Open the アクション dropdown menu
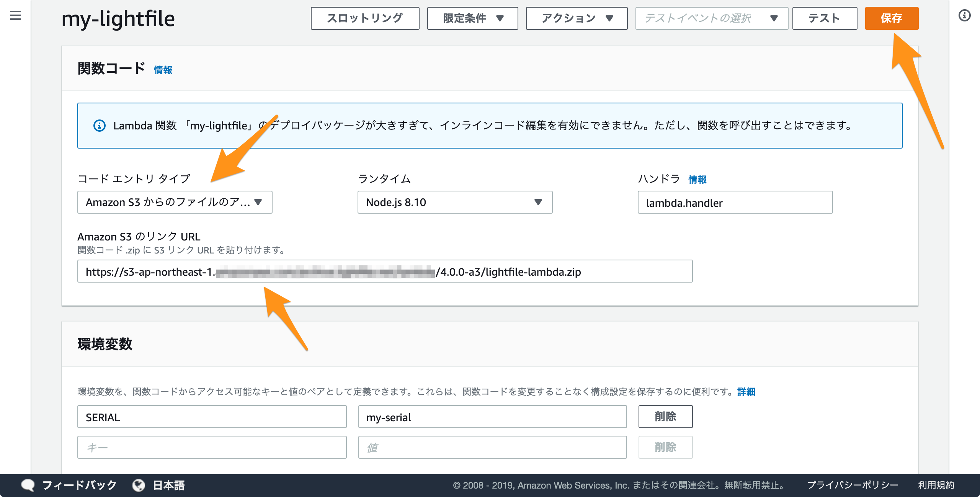The height and width of the screenshot is (497, 980). (577, 18)
